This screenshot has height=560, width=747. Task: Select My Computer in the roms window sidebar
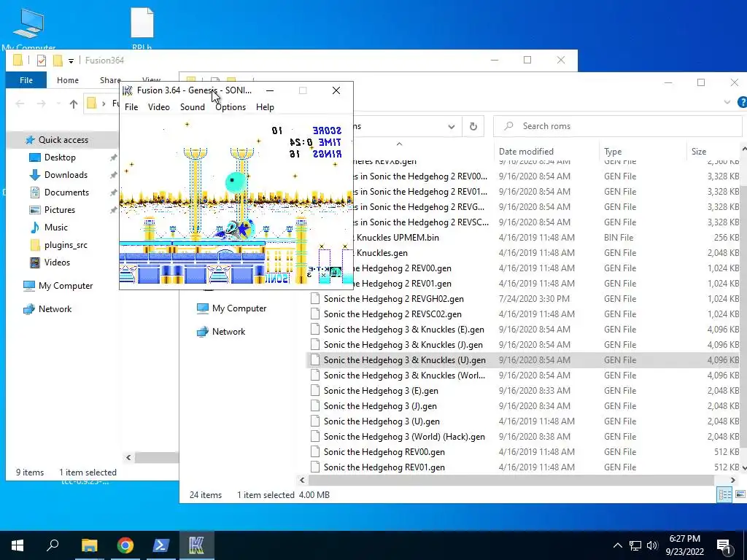(239, 308)
